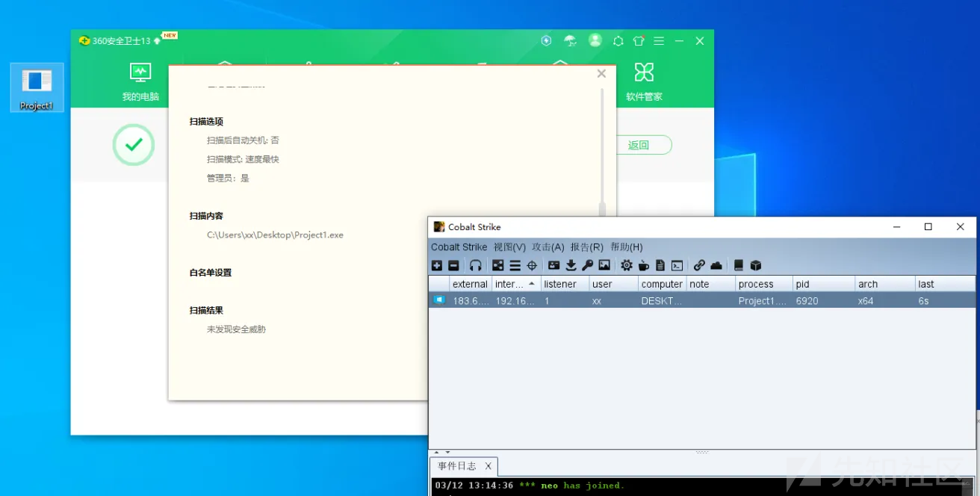The width and height of the screenshot is (980, 496).
Task: Click the Project1.exe scan path text
Action: pyautogui.click(x=275, y=235)
